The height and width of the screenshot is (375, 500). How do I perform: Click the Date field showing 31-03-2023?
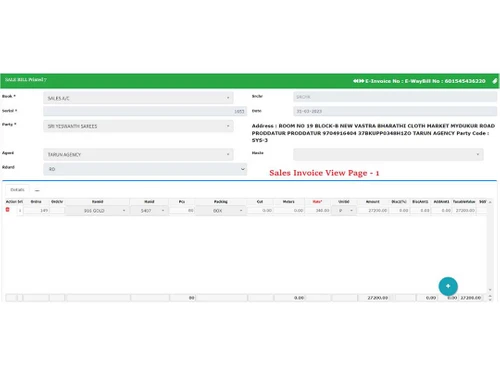(x=395, y=111)
